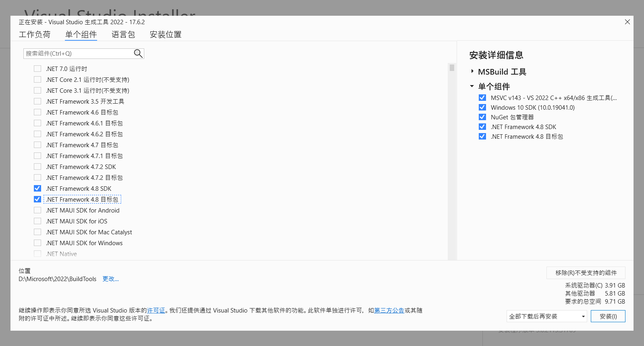Switch to the 工作负荷 tab

pyautogui.click(x=35, y=34)
